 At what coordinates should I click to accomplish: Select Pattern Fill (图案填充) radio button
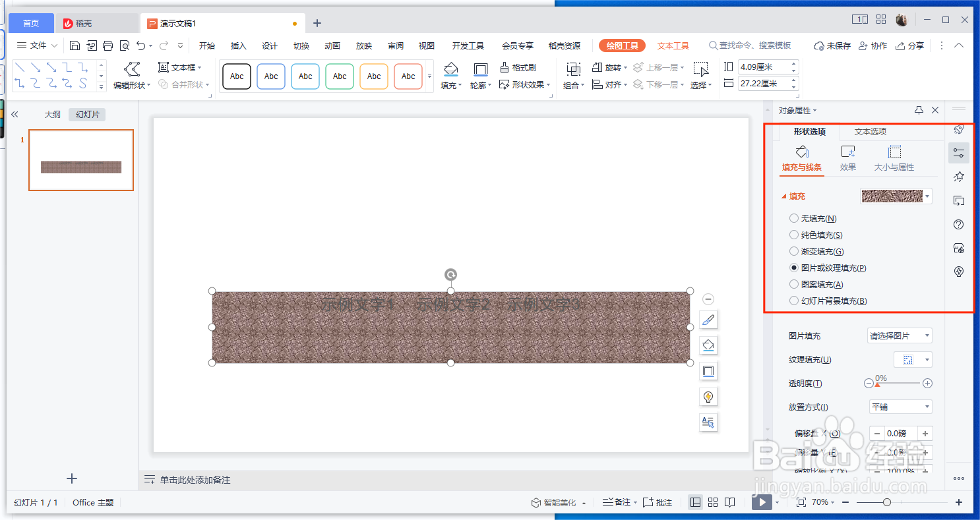click(x=794, y=284)
